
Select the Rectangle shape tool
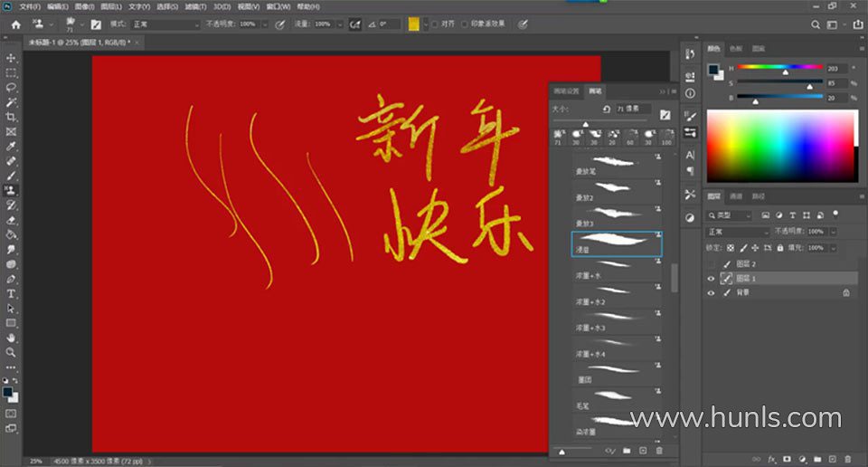click(11, 323)
